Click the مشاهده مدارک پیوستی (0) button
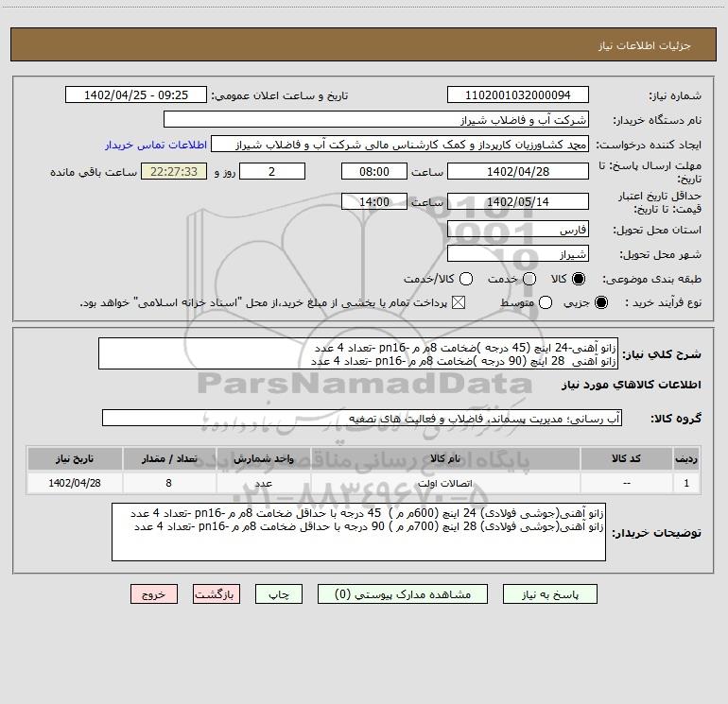The width and height of the screenshot is (728, 704). pyautogui.click(x=403, y=594)
